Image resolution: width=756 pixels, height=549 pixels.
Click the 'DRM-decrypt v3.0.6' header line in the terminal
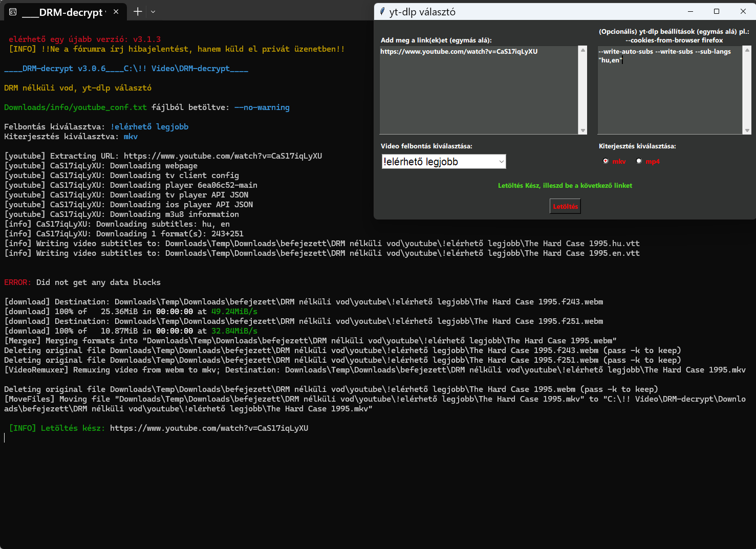(x=126, y=69)
